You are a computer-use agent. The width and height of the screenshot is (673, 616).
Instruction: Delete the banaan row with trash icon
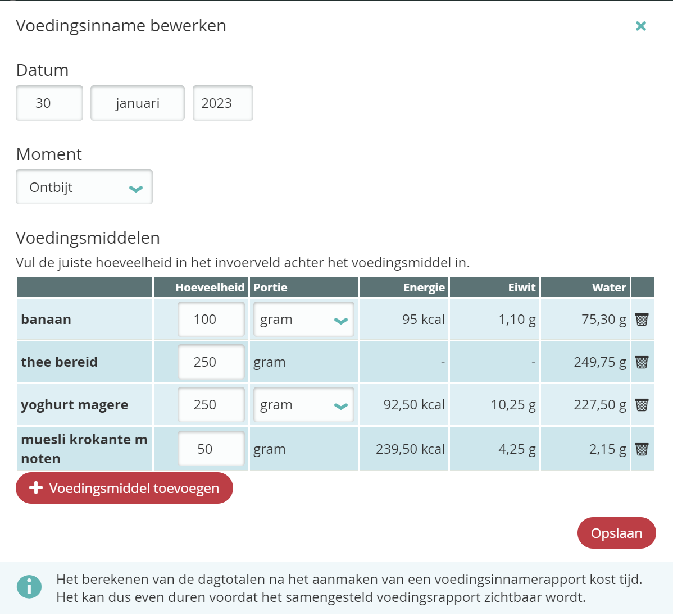tap(642, 320)
